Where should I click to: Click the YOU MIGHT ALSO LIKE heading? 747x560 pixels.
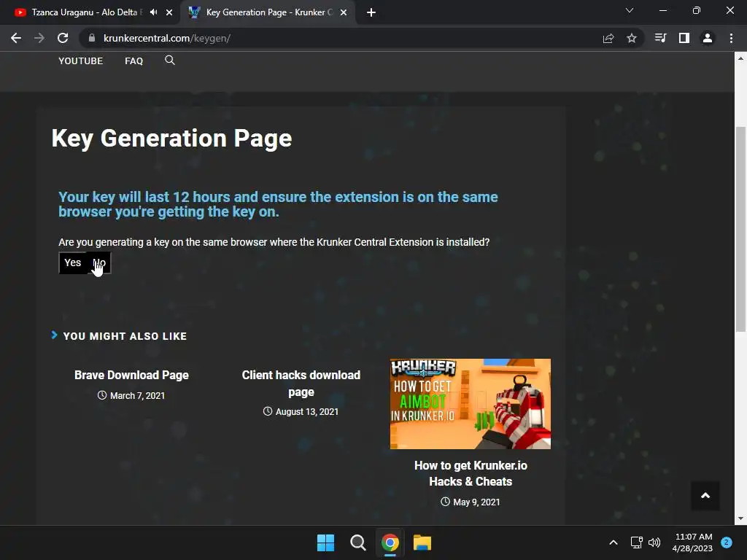(125, 336)
